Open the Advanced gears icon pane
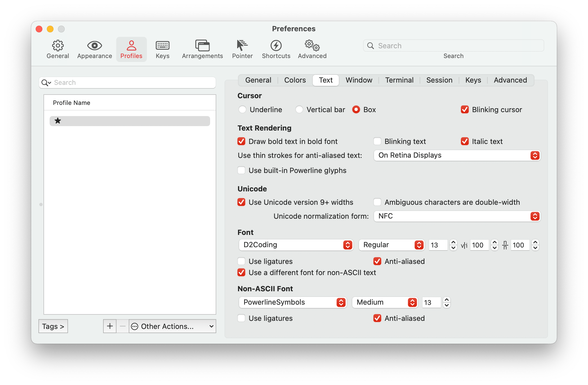The height and width of the screenshot is (385, 588). [312, 49]
